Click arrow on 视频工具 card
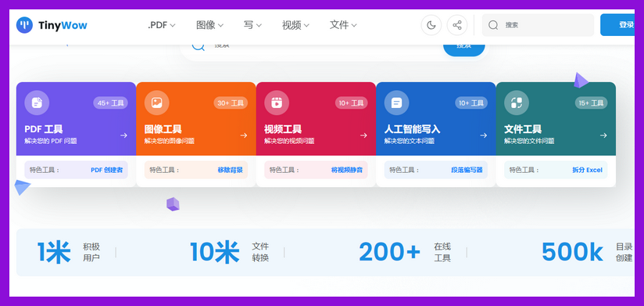The image size is (644, 306). tap(363, 135)
